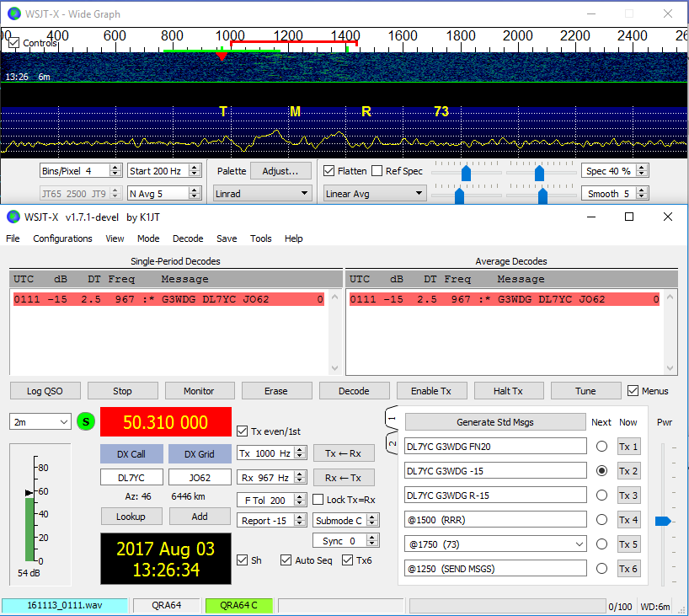Click the Tx 6 now button
The width and height of the screenshot is (689, 616).
tap(628, 569)
